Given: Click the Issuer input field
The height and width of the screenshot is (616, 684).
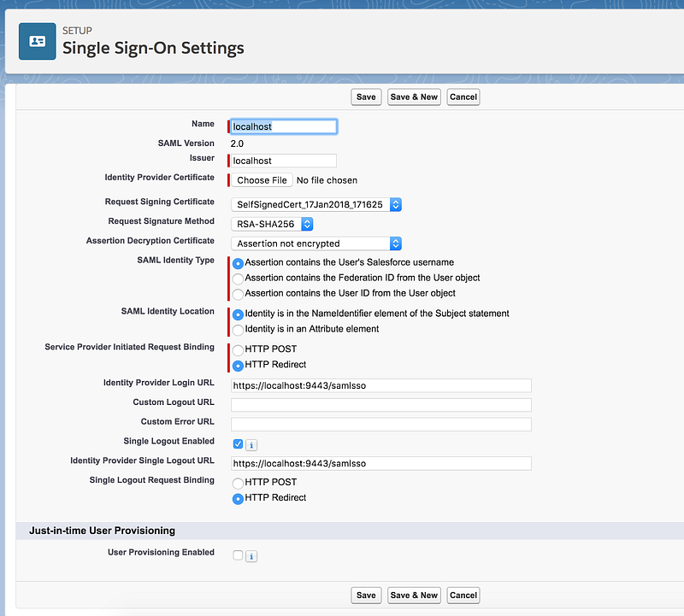Looking at the screenshot, I should tap(284, 161).
